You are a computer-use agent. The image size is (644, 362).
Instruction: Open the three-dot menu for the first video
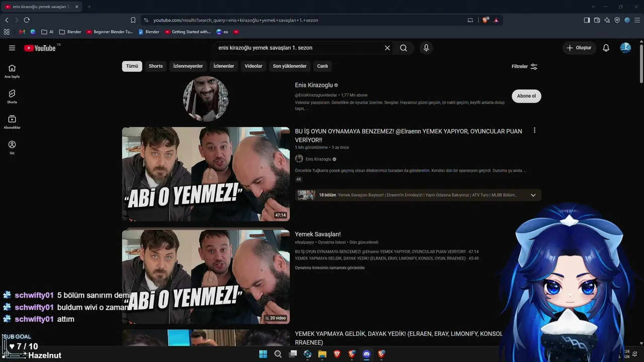(x=534, y=130)
